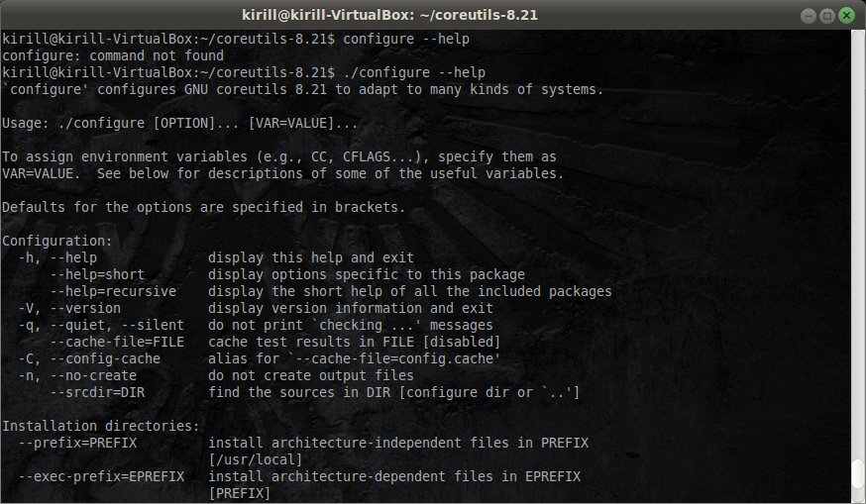
Task: Maximize the terminal window
Action: 826,16
